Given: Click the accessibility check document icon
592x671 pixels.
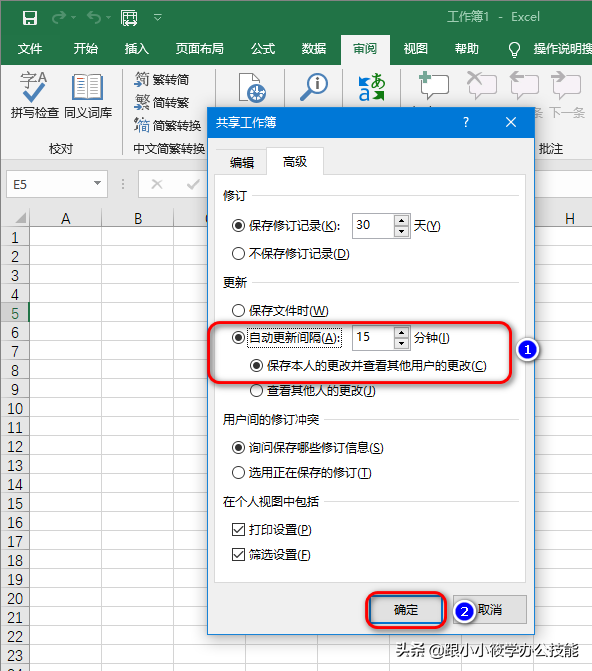Looking at the screenshot, I should 252,88.
